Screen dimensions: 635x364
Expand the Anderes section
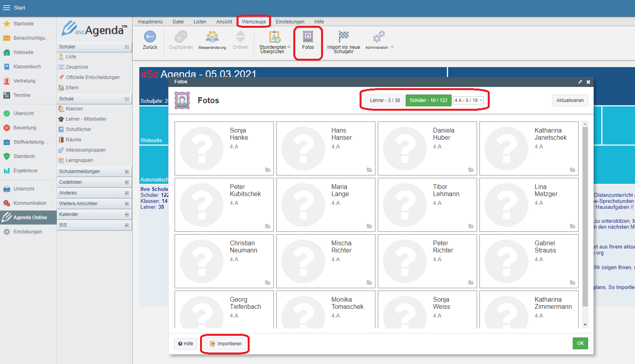(127, 193)
